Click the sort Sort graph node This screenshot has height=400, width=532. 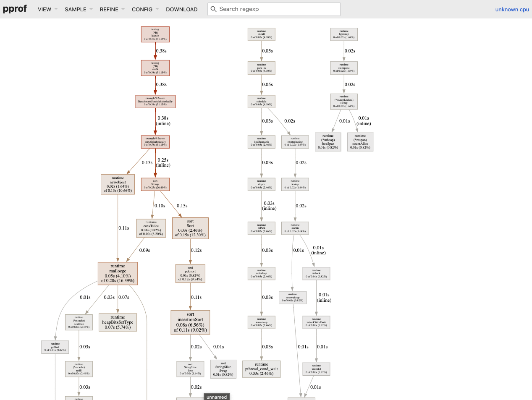tap(190, 228)
